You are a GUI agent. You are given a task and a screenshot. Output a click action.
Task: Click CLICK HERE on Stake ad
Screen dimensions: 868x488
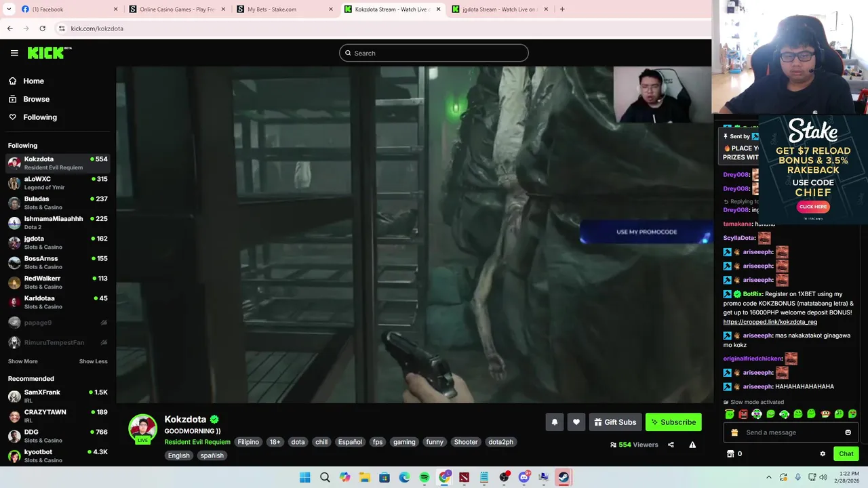813,207
